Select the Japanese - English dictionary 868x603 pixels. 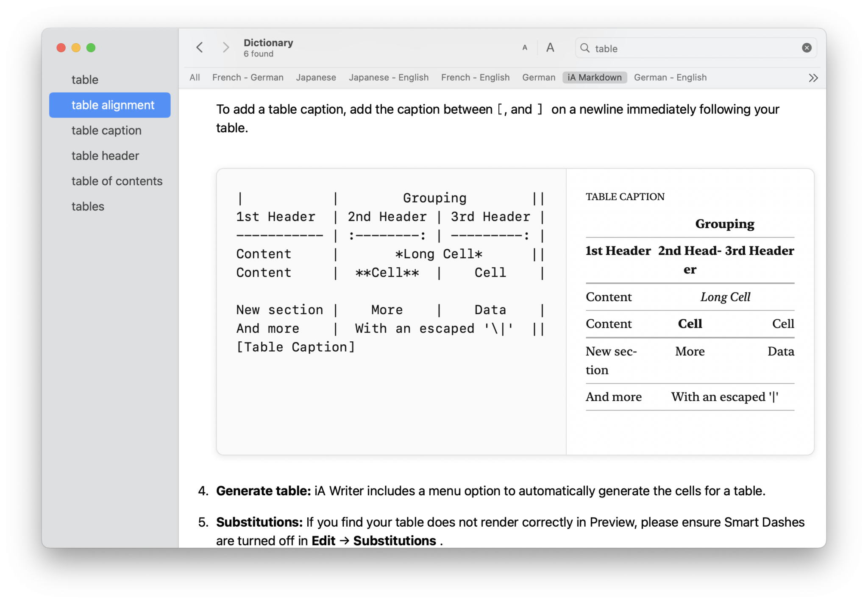pos(389,78)
